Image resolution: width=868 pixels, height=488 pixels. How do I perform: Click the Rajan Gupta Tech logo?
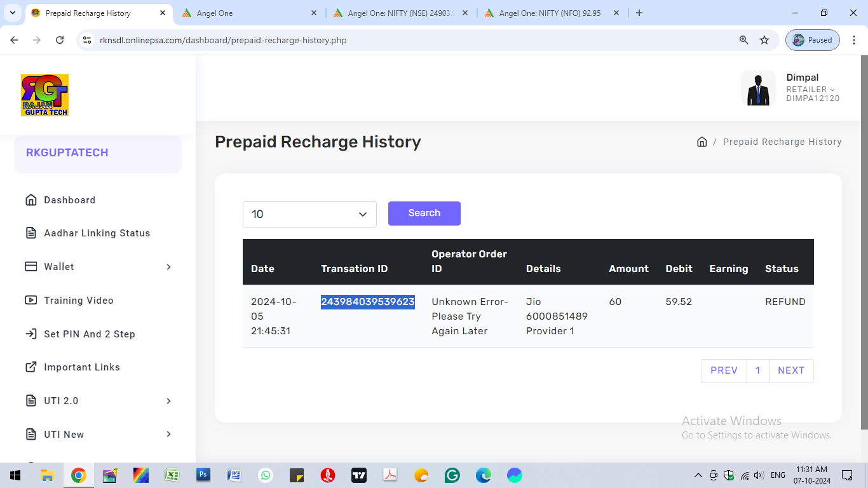pos(44,95)
